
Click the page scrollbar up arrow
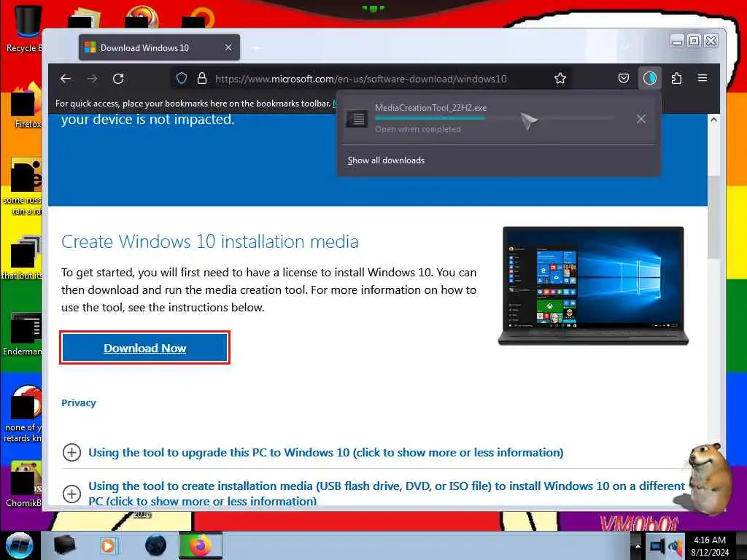[x=713, y=120]
